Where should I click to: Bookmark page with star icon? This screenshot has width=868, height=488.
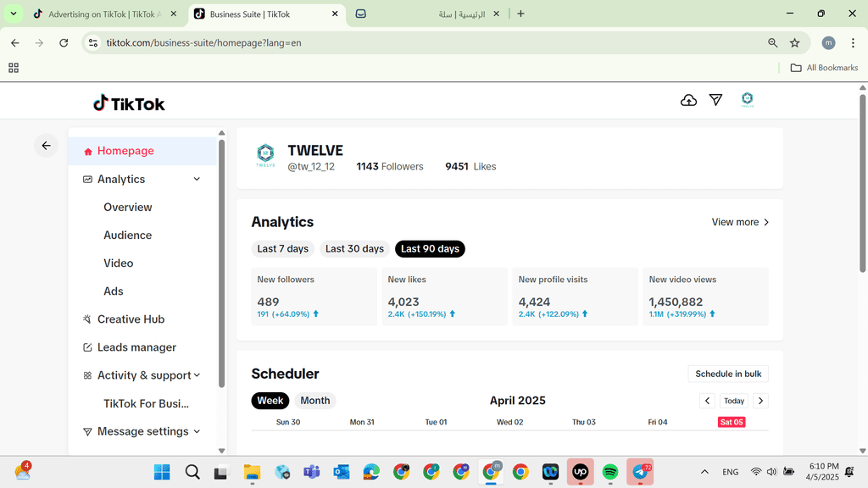[x=795, y=42]
